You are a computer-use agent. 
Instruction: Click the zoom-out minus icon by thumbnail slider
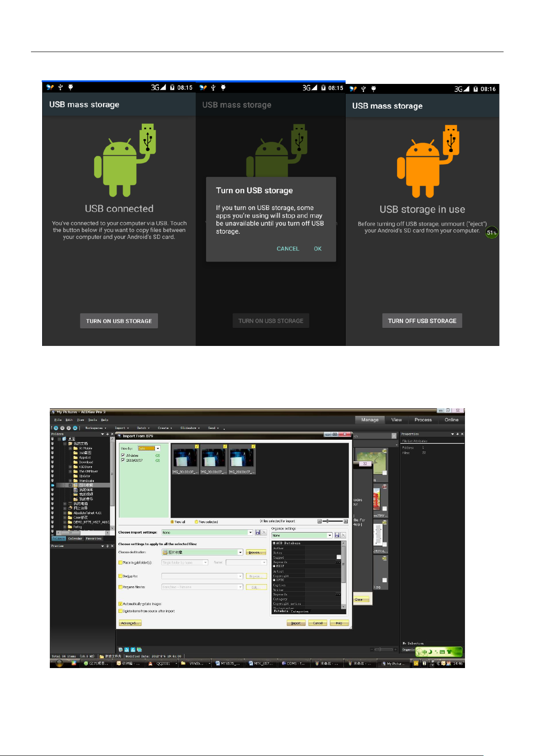click(320, 521)
